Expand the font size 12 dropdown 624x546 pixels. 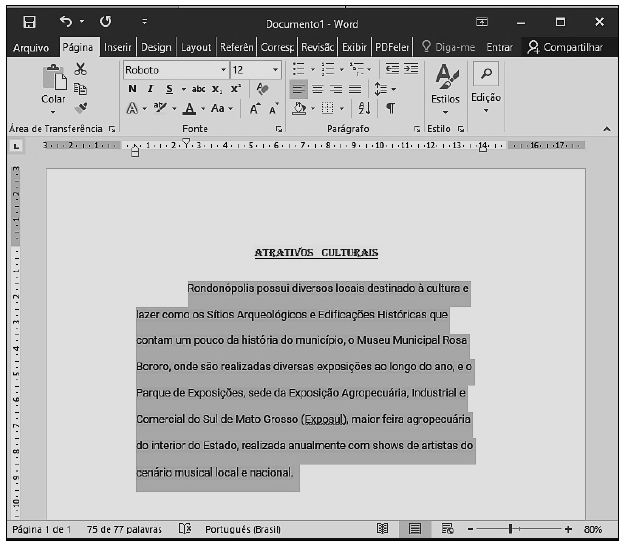pos(275,70)
